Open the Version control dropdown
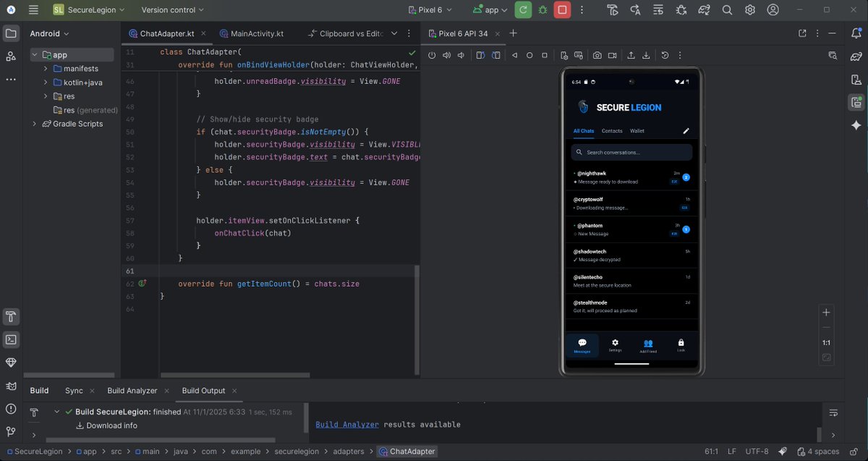This screenshot has height=461, width=868. coord(173,10)
